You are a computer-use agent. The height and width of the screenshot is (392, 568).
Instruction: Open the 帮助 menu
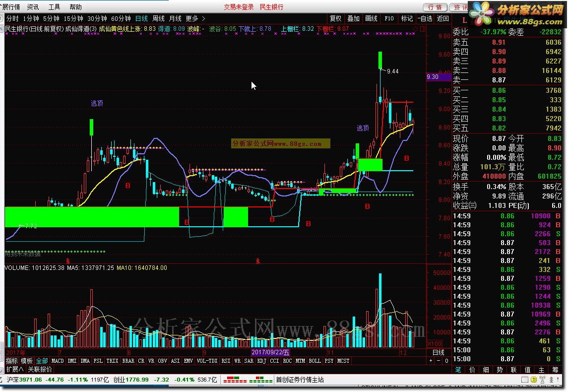point(76,7)
